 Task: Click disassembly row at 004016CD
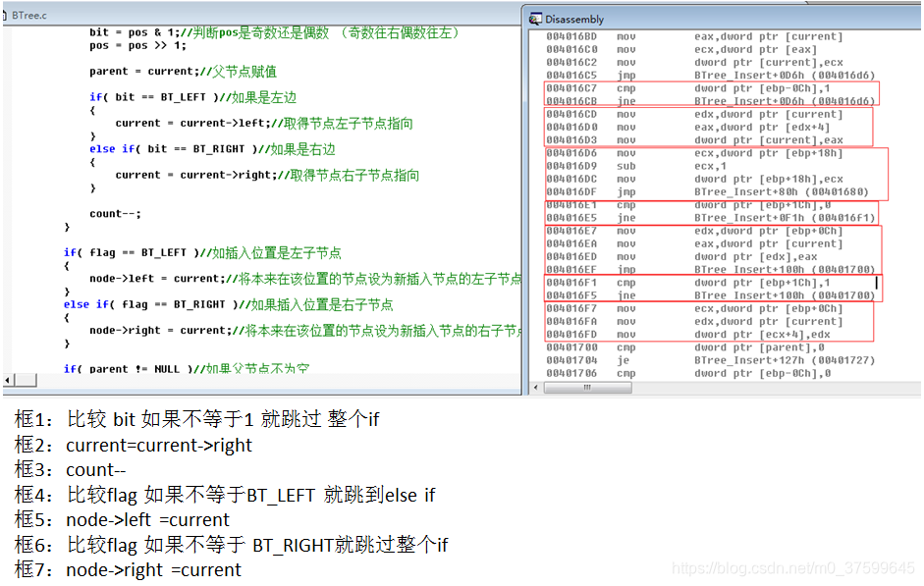tap(694, 114)
